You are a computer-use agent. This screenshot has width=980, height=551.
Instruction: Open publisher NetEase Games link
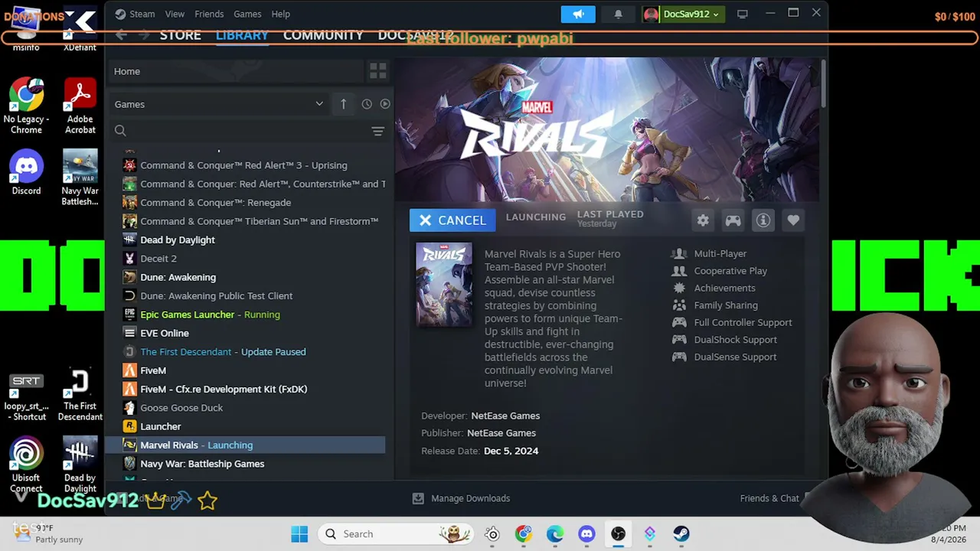tap(501, 433)
